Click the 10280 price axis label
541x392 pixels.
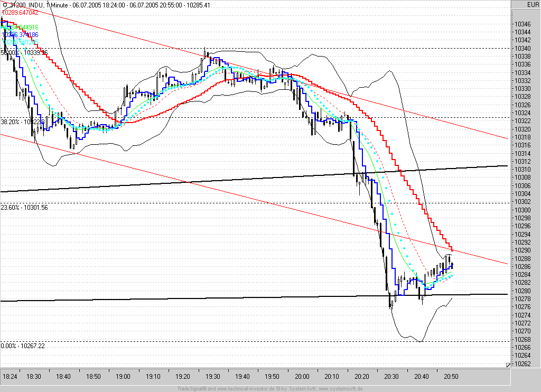523,291
